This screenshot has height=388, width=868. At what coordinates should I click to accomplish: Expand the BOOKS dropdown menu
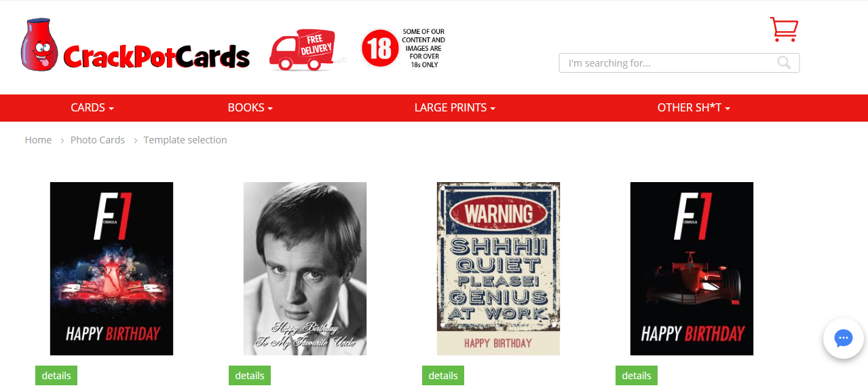point(250,107)
